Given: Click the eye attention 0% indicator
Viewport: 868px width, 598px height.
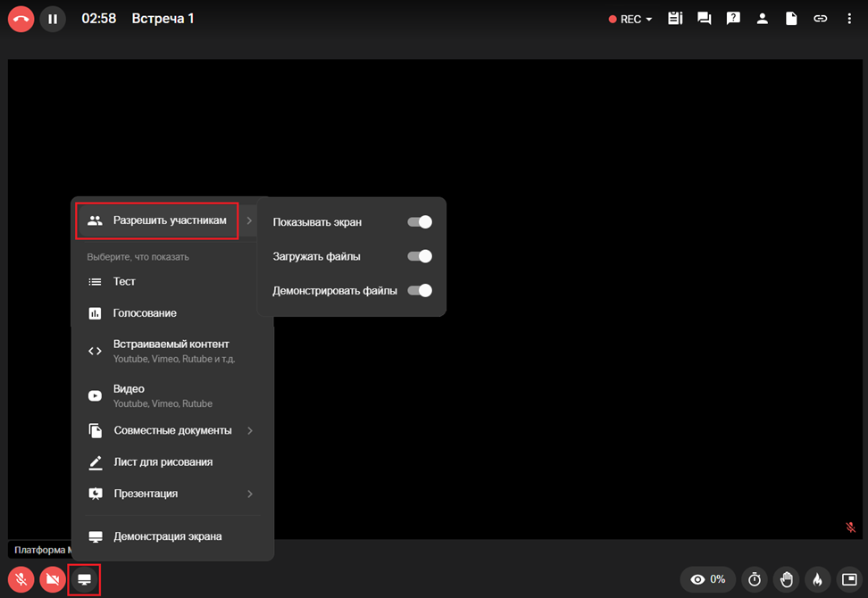Looking at the screenshot, I should click(x=707, y=579).
